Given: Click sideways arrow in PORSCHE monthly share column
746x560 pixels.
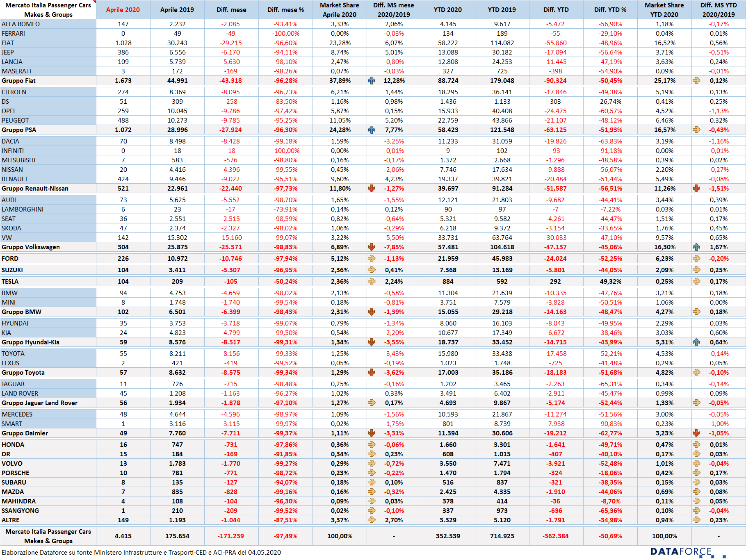Looking at the screenshot, I should [372, 473].
